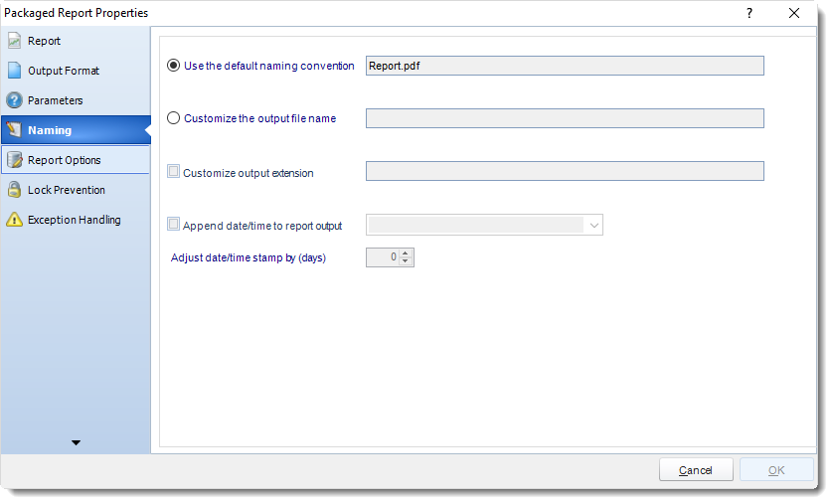Click the Report chart icon in sidebar

(x=14, y=41)
